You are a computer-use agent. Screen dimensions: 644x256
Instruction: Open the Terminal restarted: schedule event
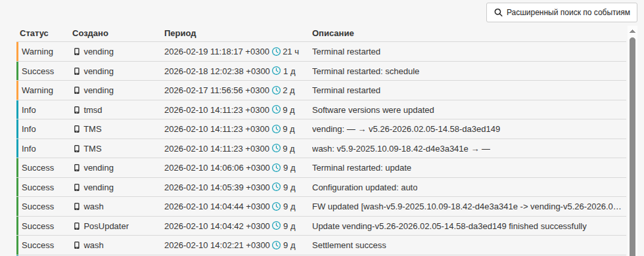coord(321,71)
